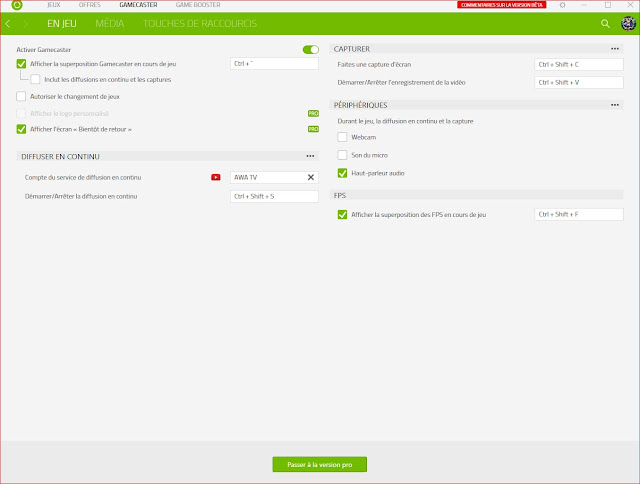Click PRO badge next to logo personnalisé

click(313, 113)
